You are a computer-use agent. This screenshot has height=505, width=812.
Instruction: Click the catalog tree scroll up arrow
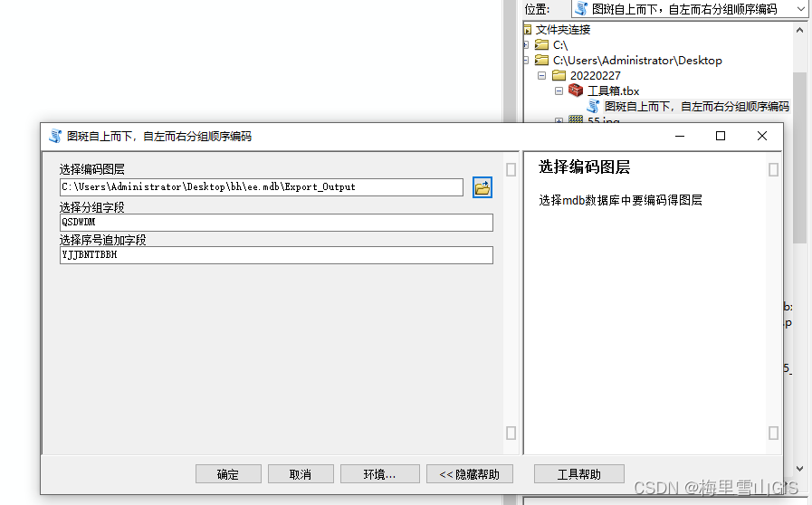coord(799,30)
